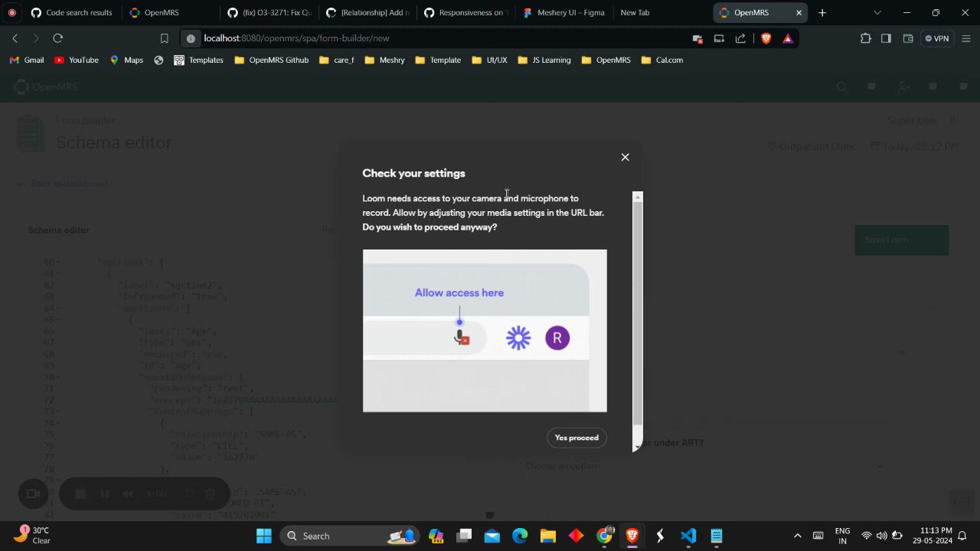980x551 pixels.
Task: Open the Meshery UI – Figma tab
Action: pyautogui.click(x=563, y=12)
